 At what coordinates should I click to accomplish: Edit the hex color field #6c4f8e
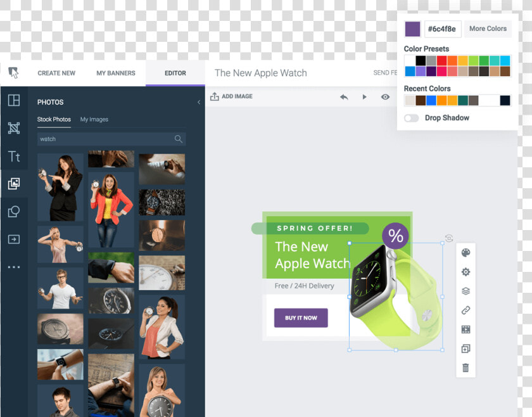click(x=443, y=29)
